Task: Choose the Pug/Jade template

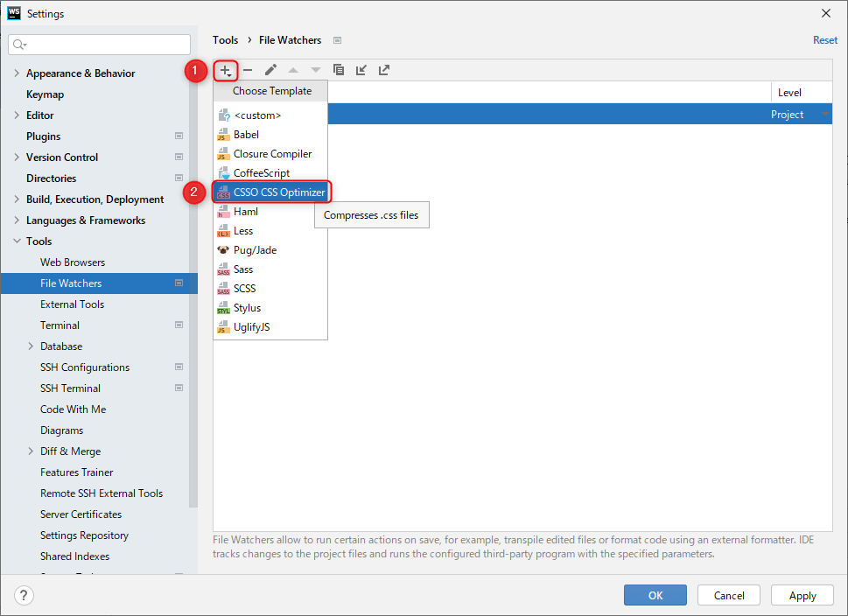Action: click(270, 250)
